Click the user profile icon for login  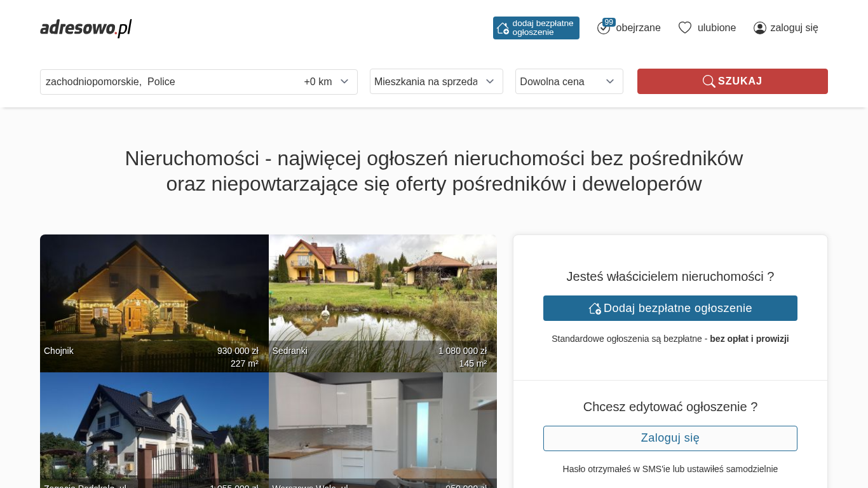tap(759, 28)
